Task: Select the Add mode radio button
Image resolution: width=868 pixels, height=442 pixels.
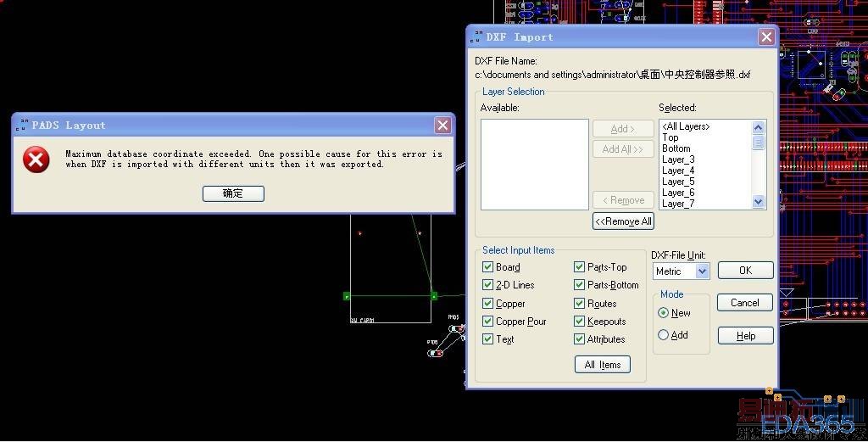Action: [x=663, y=334]
